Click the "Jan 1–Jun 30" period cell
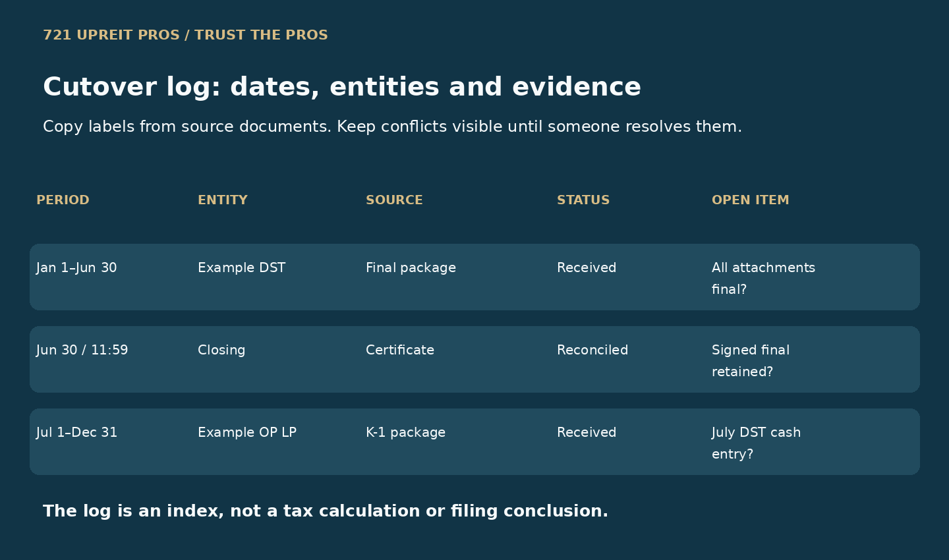 (76, 268)
